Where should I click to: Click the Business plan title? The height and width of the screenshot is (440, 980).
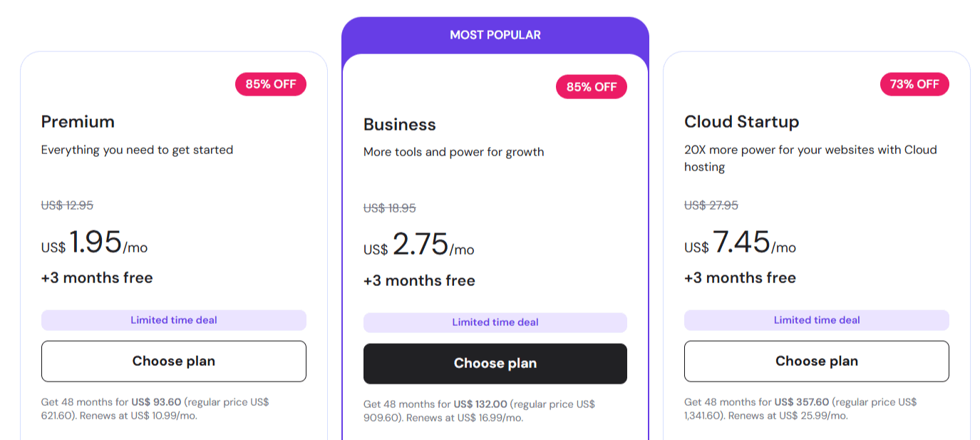(x=399, y=124)
